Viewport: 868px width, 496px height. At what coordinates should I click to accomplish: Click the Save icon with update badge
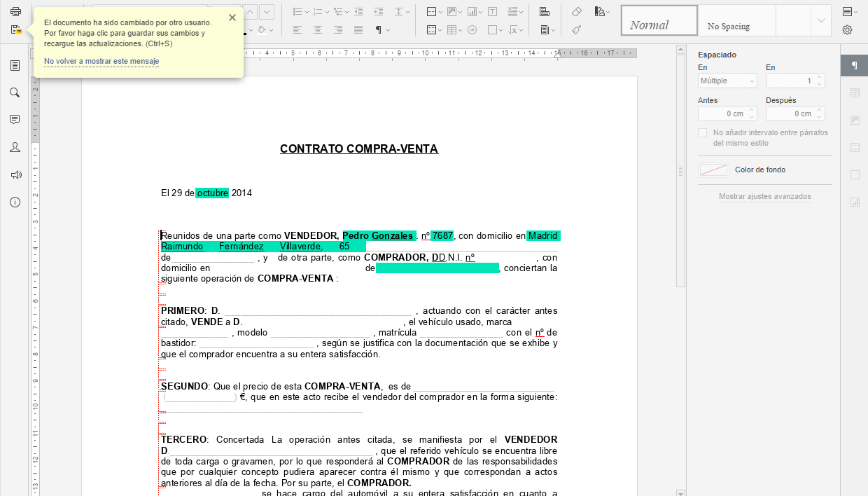(15, 29)
